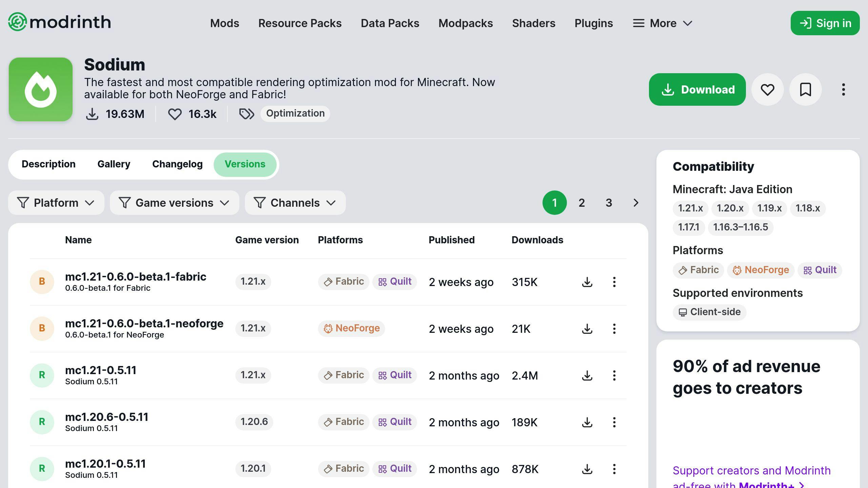
Task: Switch to the Gallery tab
Action: tap(114, 164)
